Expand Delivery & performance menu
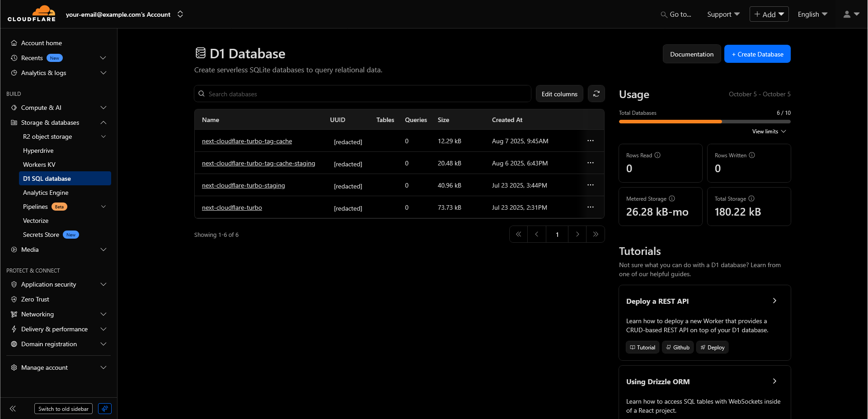This screenshot has height=419, width=868. (x=103, y=329)
